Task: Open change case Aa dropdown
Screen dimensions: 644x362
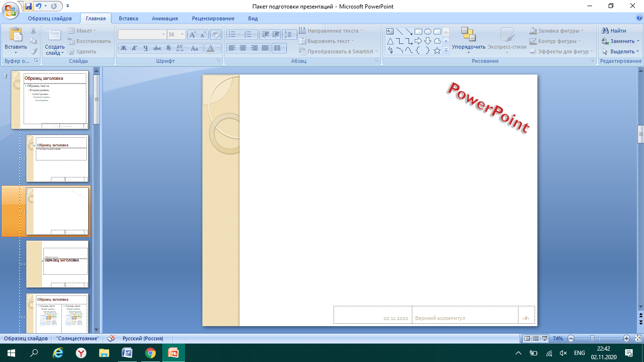Action: coord(196,48)
